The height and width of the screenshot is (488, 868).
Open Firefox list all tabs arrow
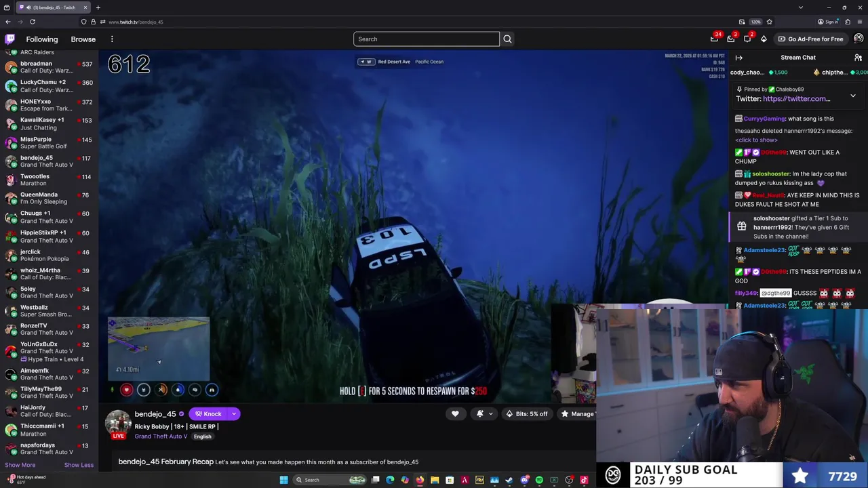[x=800, y=7]
